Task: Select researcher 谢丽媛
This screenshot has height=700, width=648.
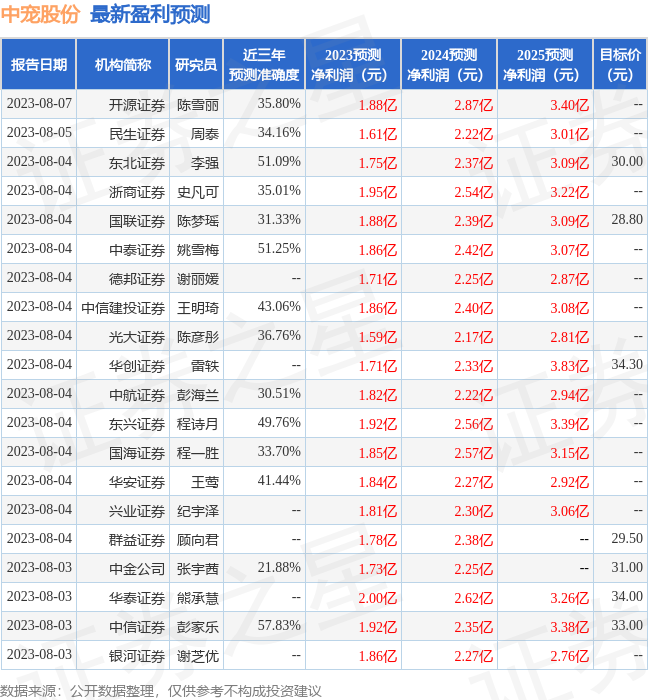Action: 198,279
